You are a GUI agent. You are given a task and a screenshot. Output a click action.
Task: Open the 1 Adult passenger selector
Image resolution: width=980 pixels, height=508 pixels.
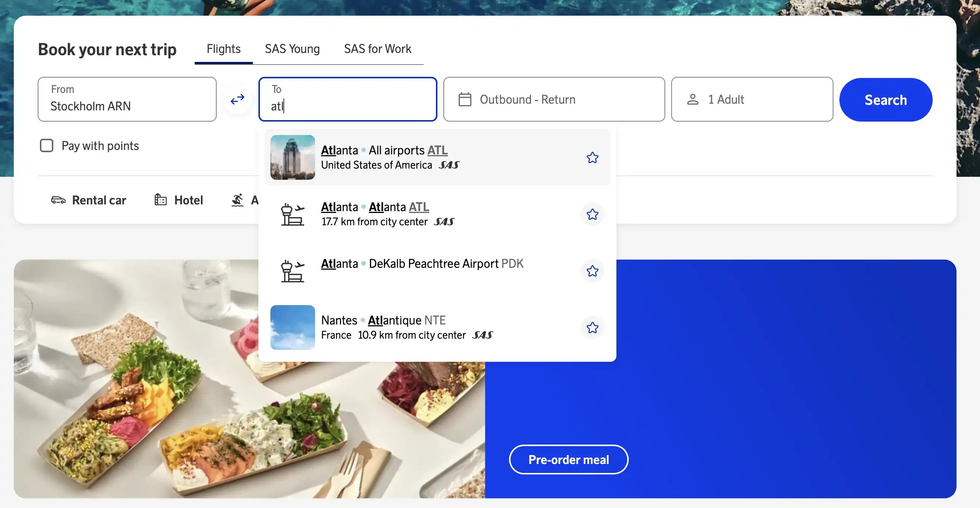[752, 99]
